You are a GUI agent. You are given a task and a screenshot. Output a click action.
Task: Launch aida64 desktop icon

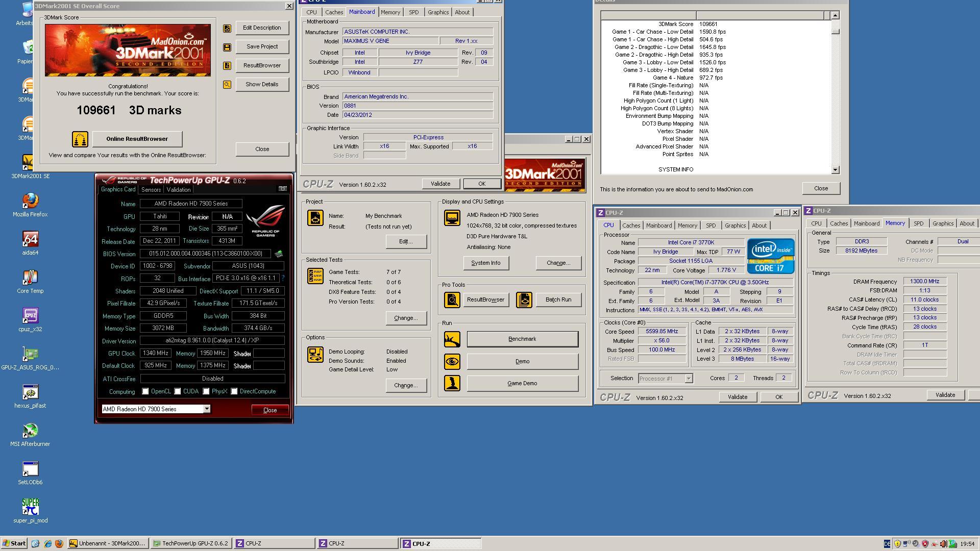pos(30,243)
